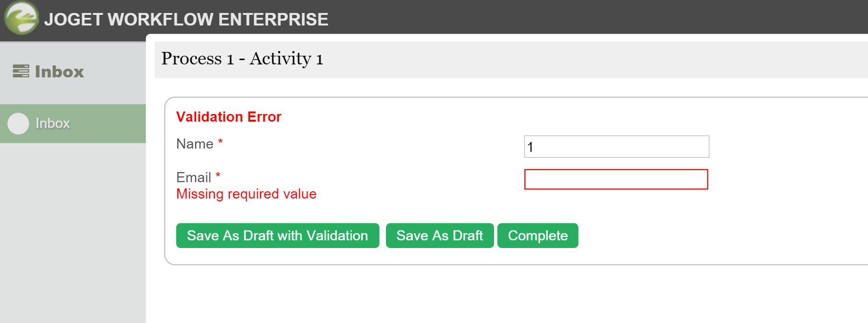This screenshot has width=868, height=323.
Task: Open the Inbox sidebar menu item
Action: (x=53, y=124)
